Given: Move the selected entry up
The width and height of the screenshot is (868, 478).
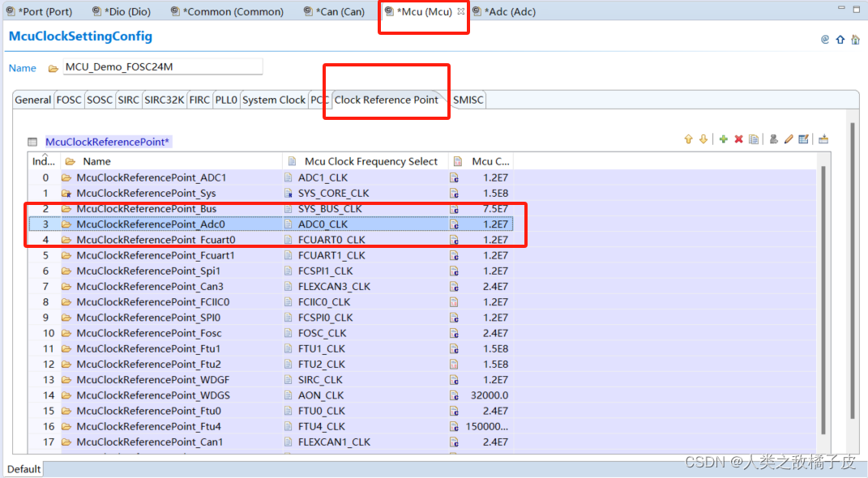Looking at the screenshot, I should coord(689,139).
